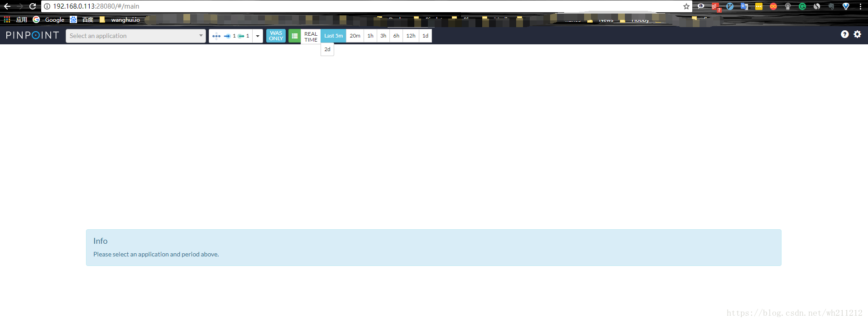This screenshot has height=322, width=868.
Task: Click the green list view icon
Action: (294, 36)
